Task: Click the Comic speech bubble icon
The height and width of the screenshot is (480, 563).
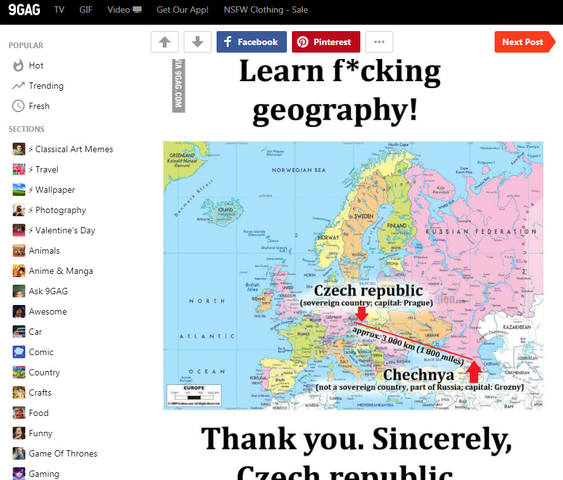Action: pos(19,352)
